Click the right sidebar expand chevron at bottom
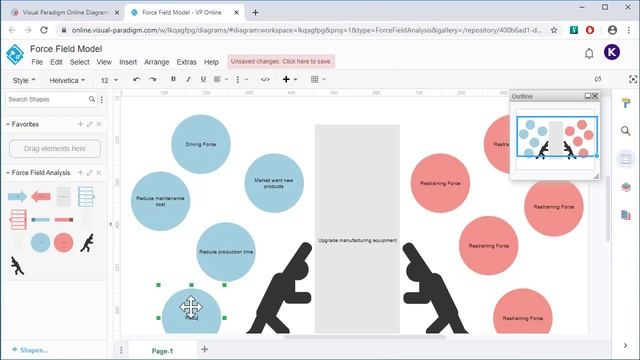The height and width of the screenshot is (360, 640). (x=626, y=345)
